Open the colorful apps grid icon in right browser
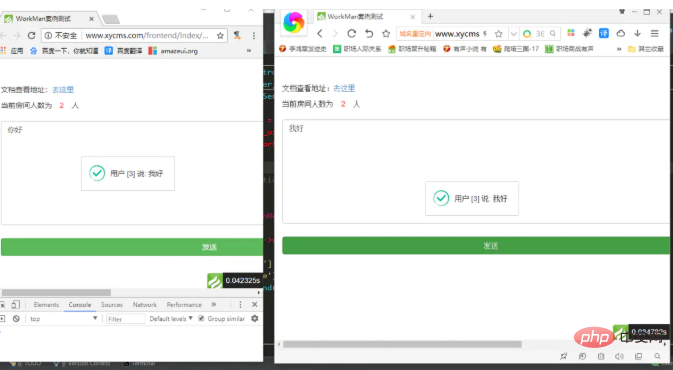Screen dimensions: 673x370 pyautogui.click(x=571, y=33)
